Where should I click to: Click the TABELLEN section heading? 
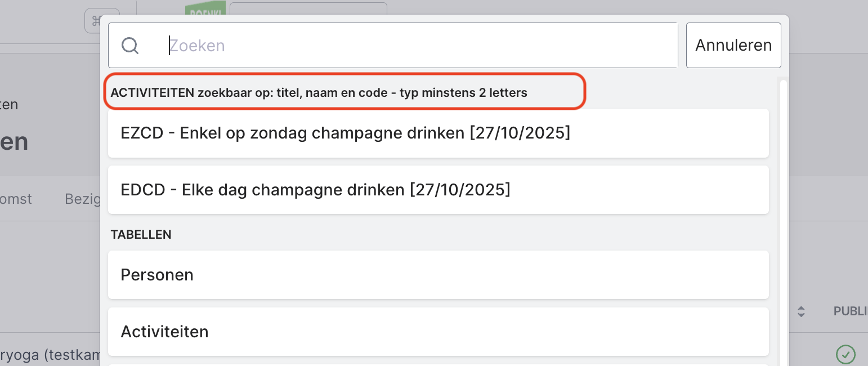click(x=141, y=235)
